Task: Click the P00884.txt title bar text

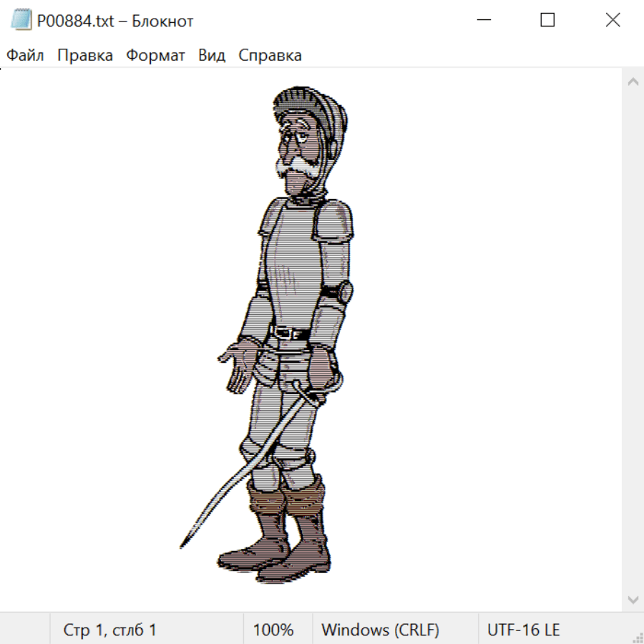Action: coord(114,21)
